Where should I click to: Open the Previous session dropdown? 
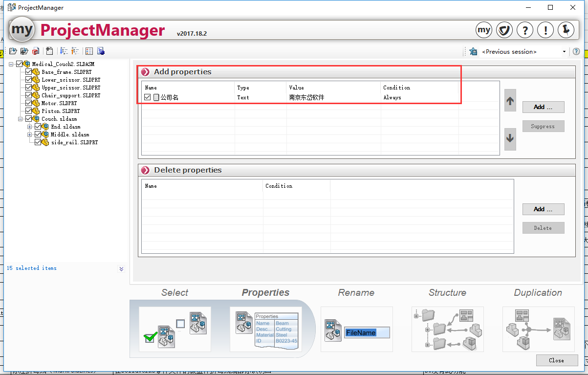pos(564,52)
